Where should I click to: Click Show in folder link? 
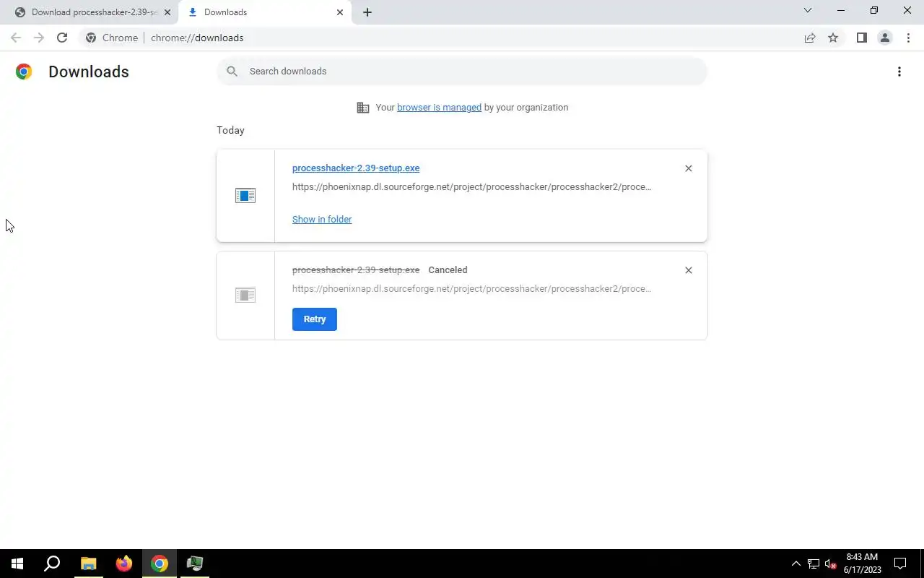(322, 219)
